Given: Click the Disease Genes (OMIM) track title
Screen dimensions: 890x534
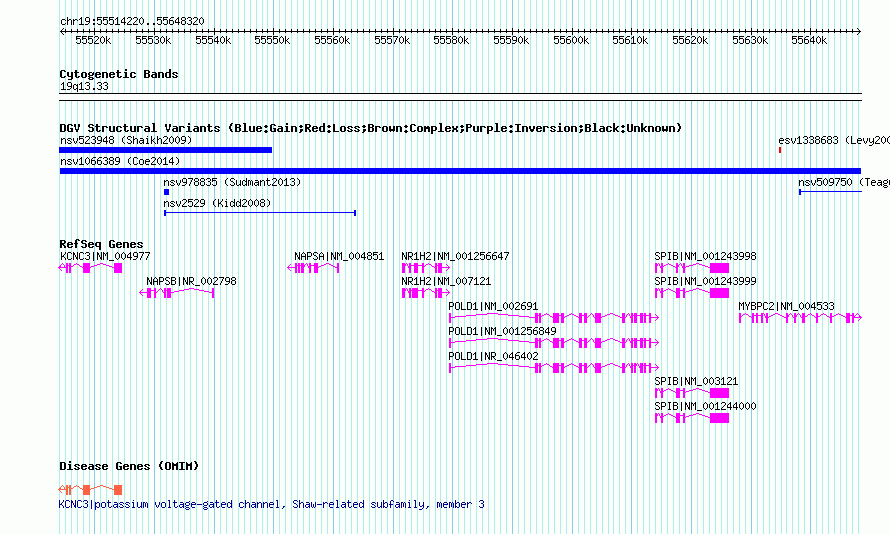Looking at the screenshot, I should click(129, 466).
